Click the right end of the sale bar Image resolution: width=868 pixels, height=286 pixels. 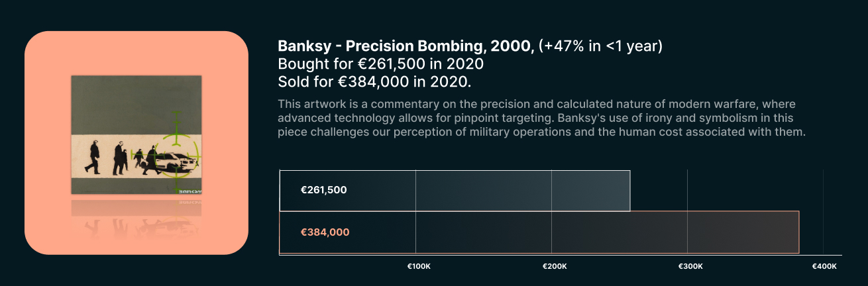(x=798, y=232)
